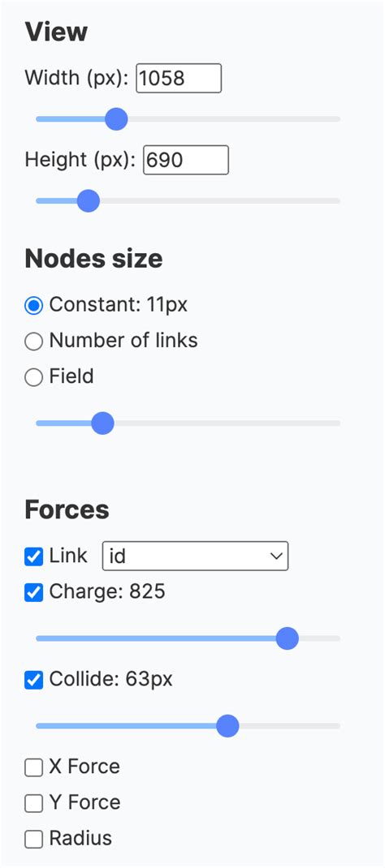The width and height of the screenshot is (385, 868).
Task: Uncheck the Link force checkbox
Action: (34, 556)
